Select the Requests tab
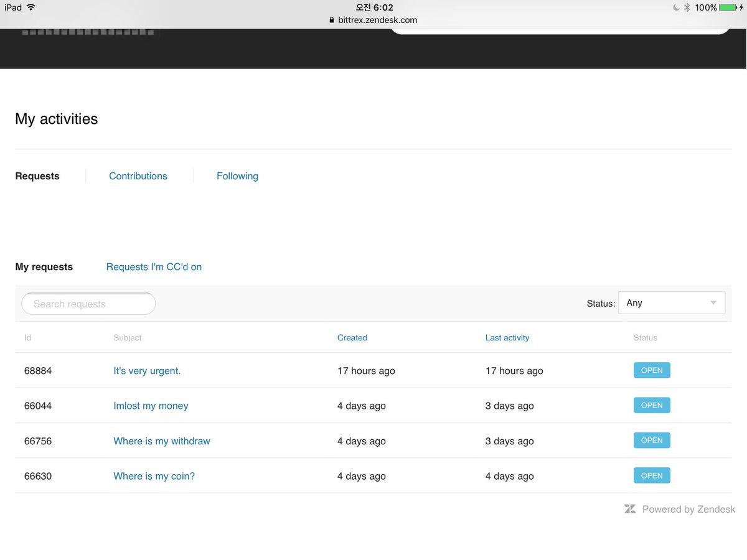 pos(37,176)
